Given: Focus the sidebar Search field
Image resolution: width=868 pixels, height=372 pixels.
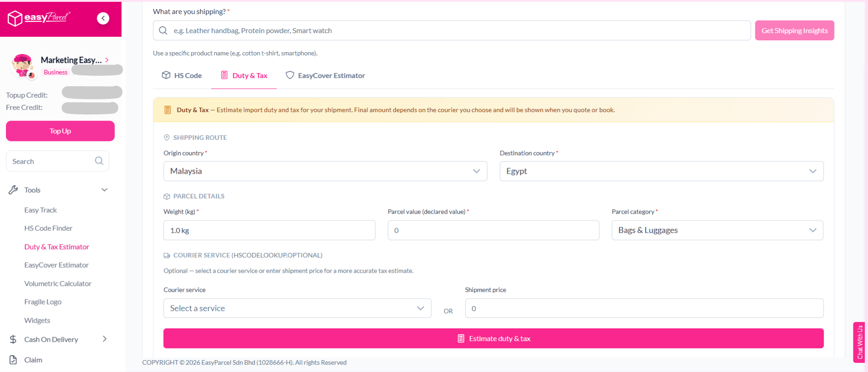Looking at the screenshot, I should click(57, 161).
